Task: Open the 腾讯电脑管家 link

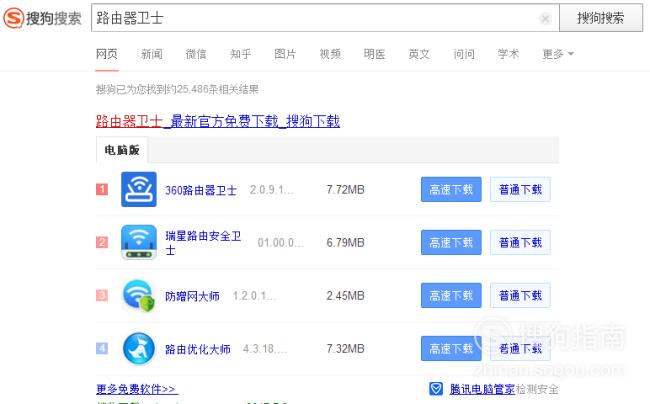Action: click(x=482, y=389)
